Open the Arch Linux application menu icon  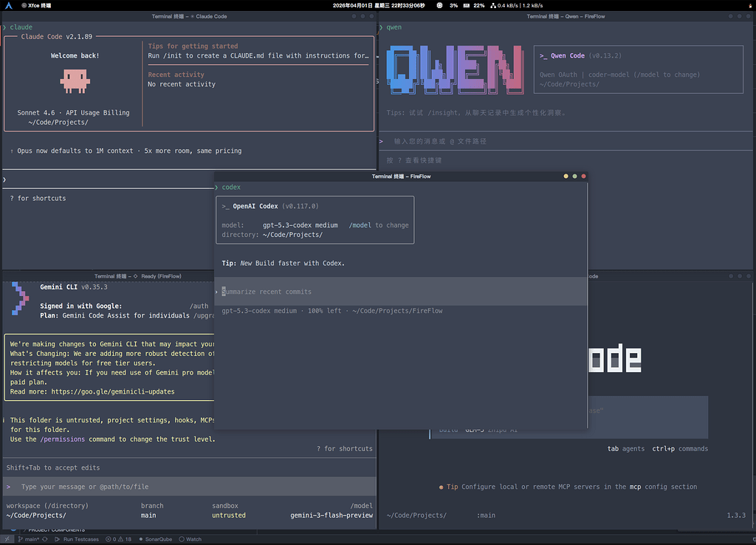tap(8, 5)
